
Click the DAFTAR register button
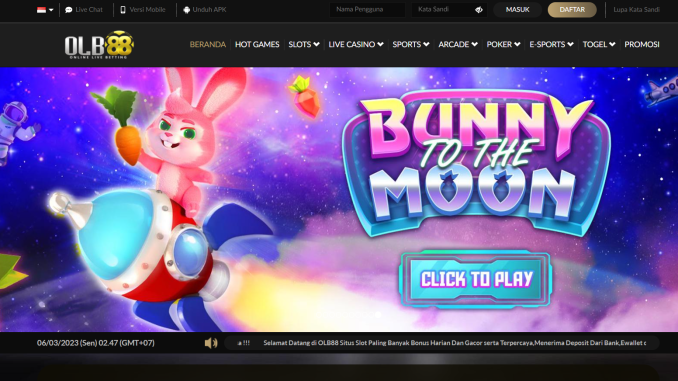point(572,10)
